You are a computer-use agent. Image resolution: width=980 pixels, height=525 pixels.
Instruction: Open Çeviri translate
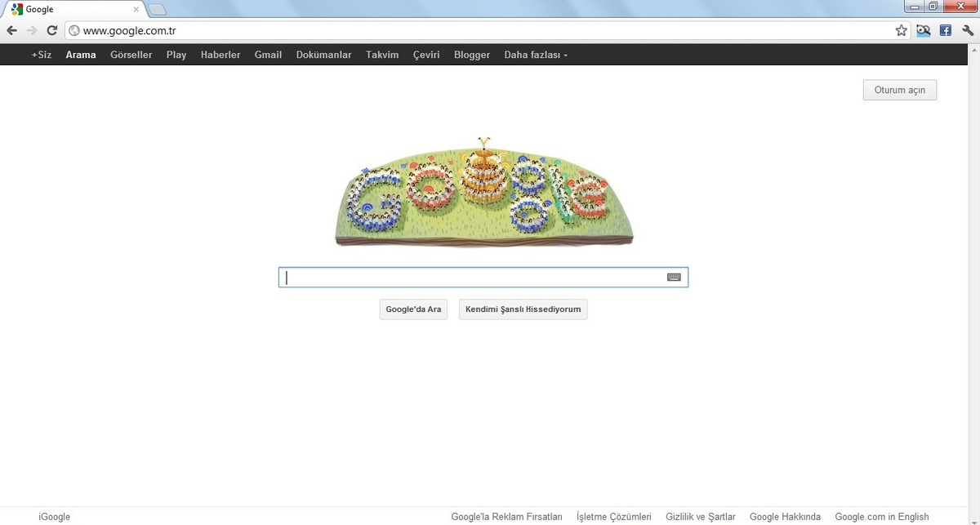426,55
